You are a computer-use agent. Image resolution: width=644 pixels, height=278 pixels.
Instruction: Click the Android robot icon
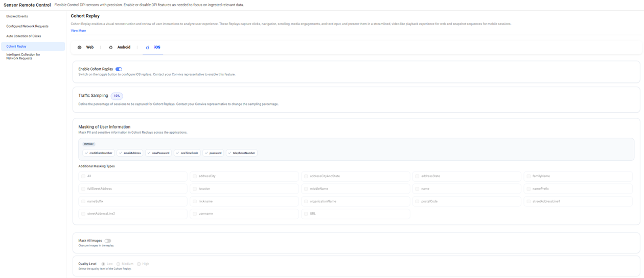(111, 47)
